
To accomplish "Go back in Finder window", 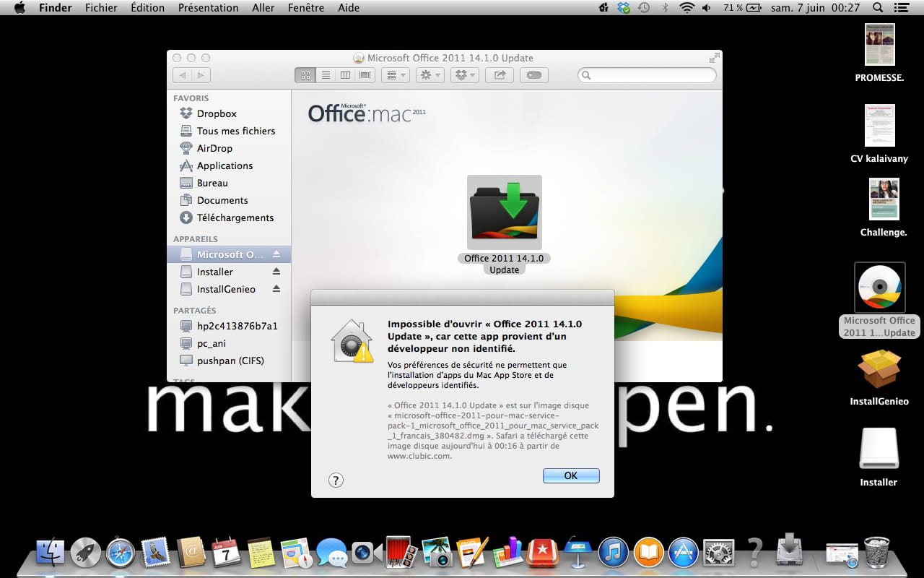I will pyautogui.click(x=182, y=74).
